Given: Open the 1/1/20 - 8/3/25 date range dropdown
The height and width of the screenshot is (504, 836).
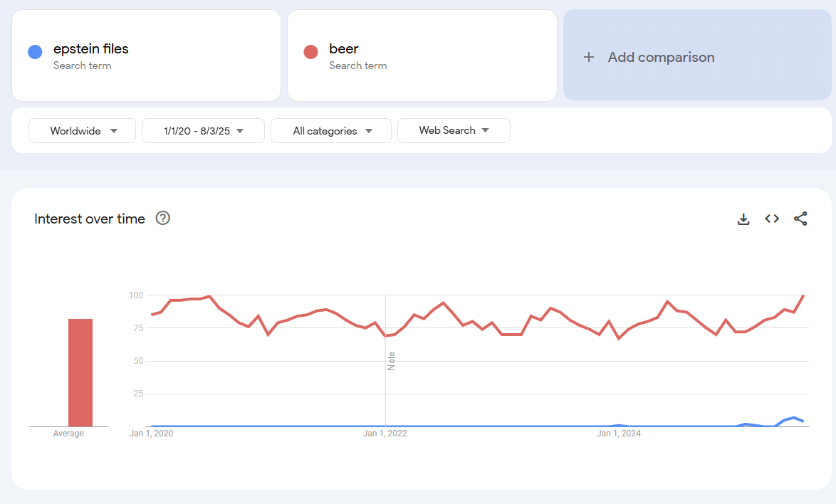Looking at the screenshot, I should 203,131.
